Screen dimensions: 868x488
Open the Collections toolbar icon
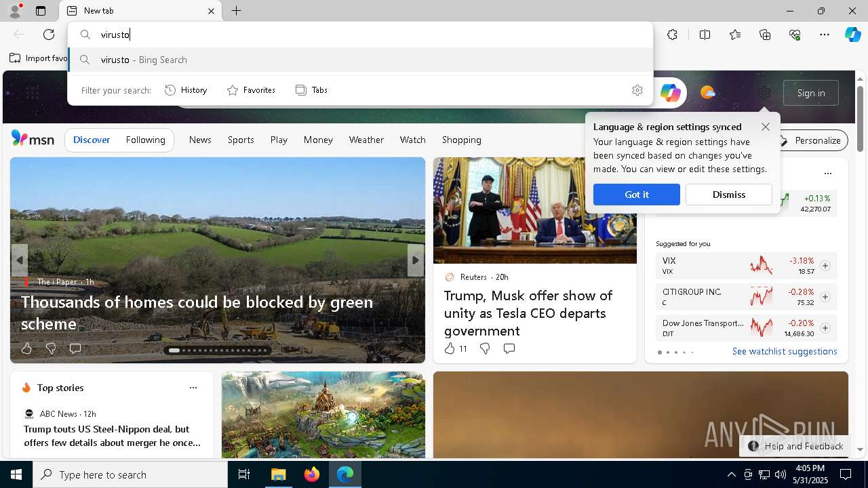765,35
